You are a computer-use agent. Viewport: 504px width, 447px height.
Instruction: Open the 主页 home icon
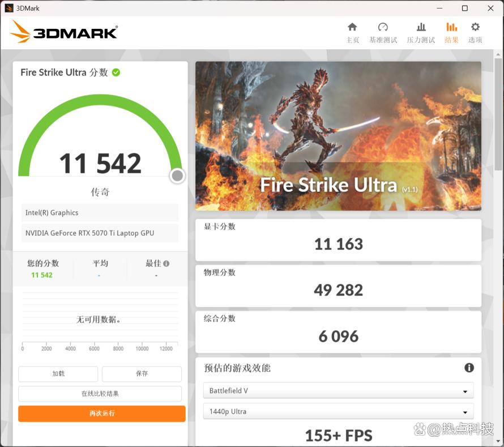pos(352,27)
